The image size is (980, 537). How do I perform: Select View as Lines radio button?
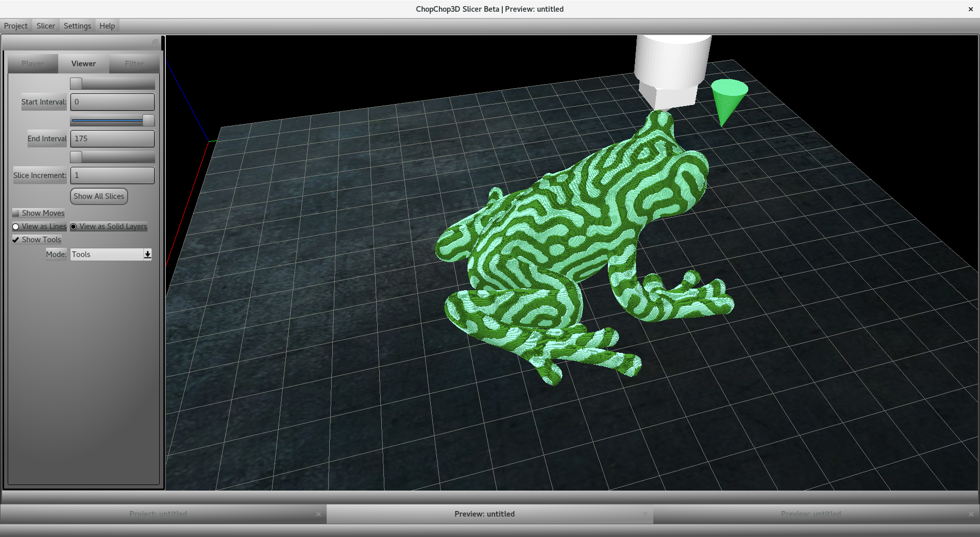[x=16, y=226]
